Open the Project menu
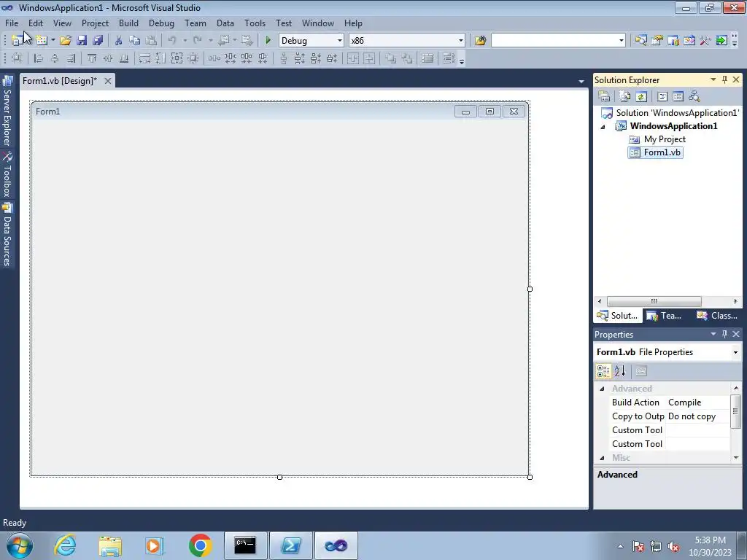 (x=95, y=23)
